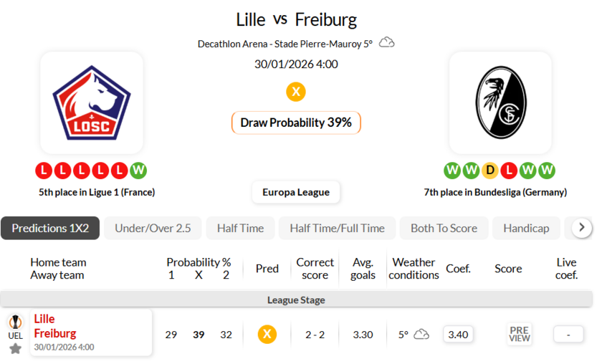Toggle the favorite star for Lille vs Freiburg
This screenshot has width=602, height=364.
tap(15, 348)
